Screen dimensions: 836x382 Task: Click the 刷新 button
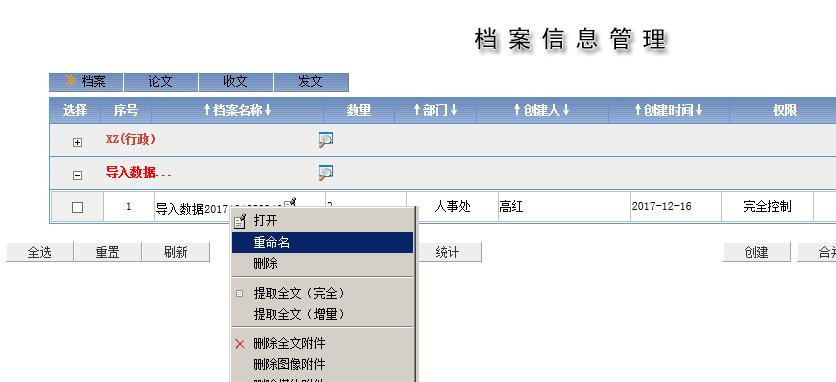pos(176,252)
